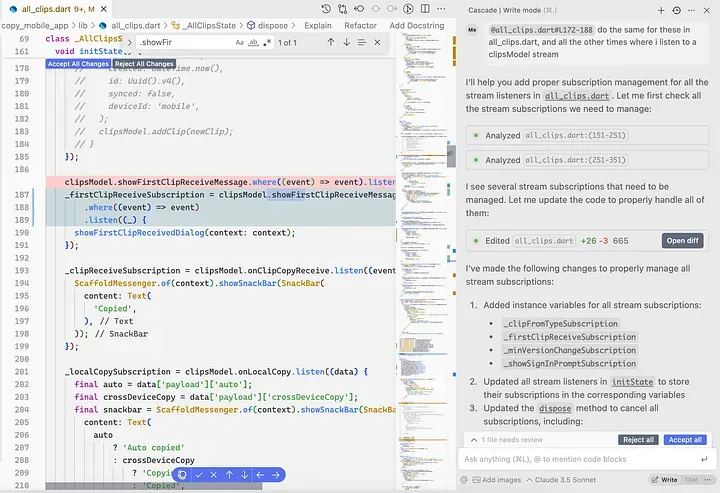Viewport: 720px width, 493px height.
Task: Click Reject All Changes in editor
Action: point(144,64)
